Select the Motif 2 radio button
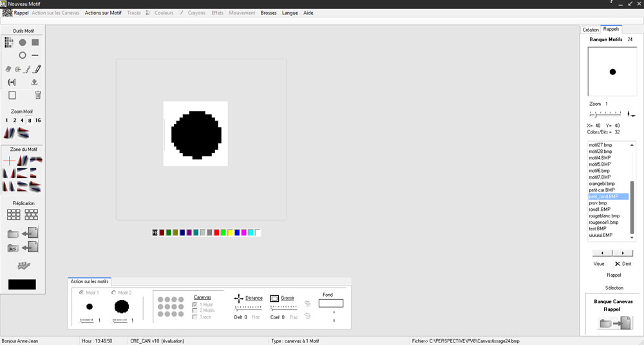Viewport: 644px width, 345px height. (114, 293)
